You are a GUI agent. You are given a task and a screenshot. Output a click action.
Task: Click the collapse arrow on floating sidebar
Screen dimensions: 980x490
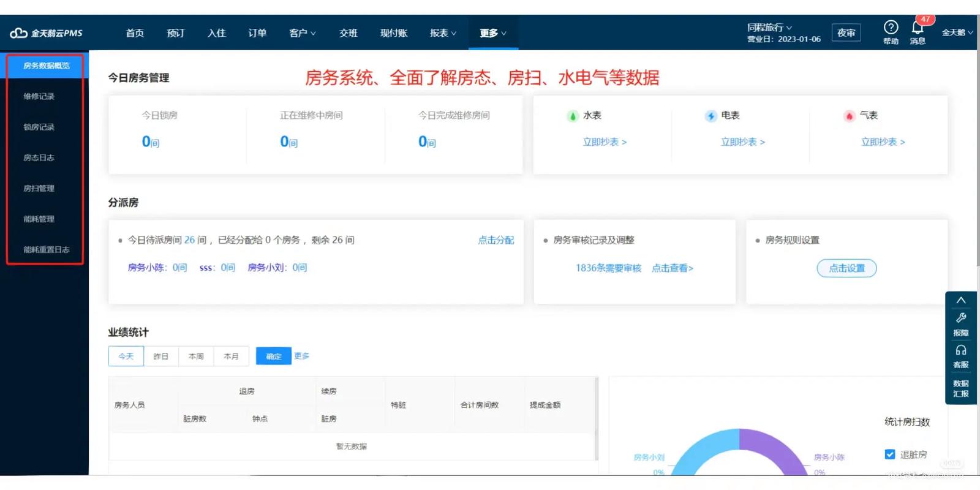click(961, 300)
